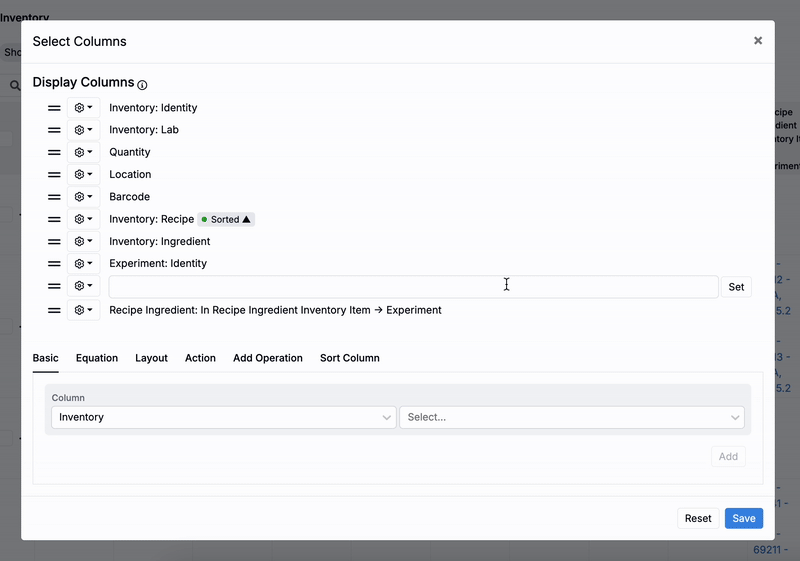The width and height of the screenshot is (800, 561).
Task: Click the drag handle next to Barcode
Action: (54, 197)
